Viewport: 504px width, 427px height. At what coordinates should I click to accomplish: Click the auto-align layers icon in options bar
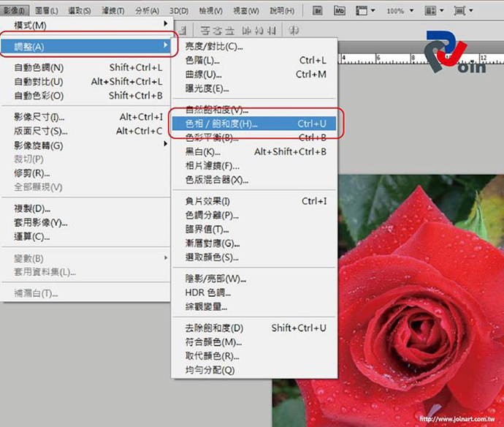(x=294, y=31)
